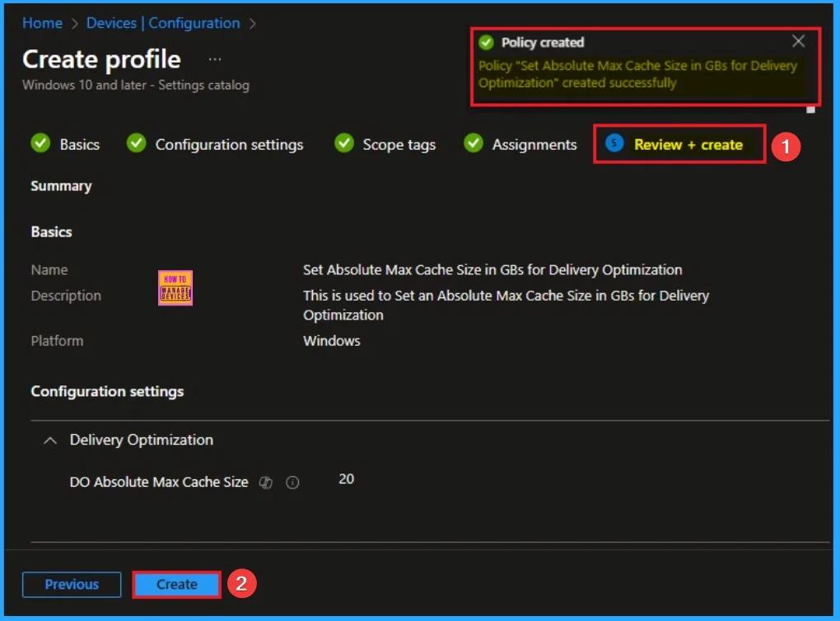This screenshot has width=840, height=621.
Task: Select the Review + create tab
Action: point(688,144)
